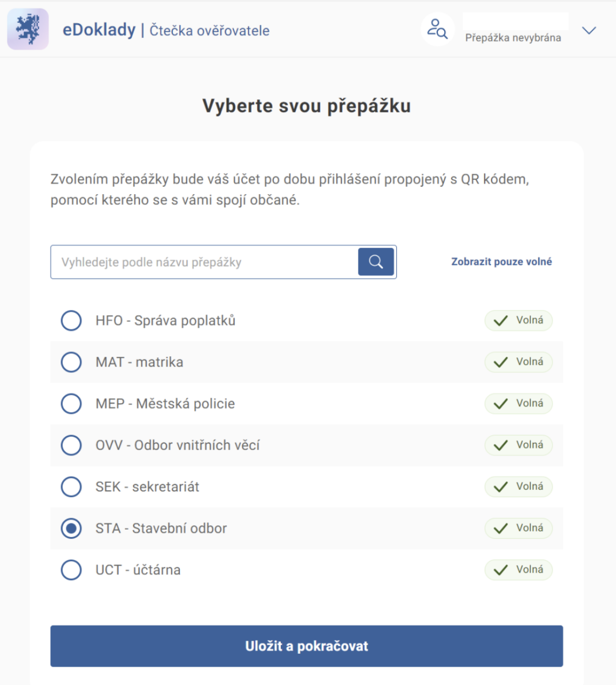Pick the STA - Stavební odbor radio

tap(71, 529)
